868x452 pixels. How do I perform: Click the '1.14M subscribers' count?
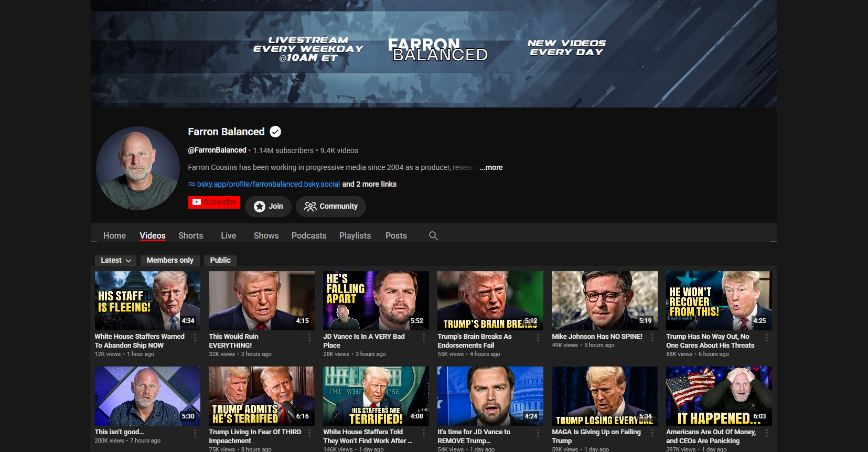283,150
